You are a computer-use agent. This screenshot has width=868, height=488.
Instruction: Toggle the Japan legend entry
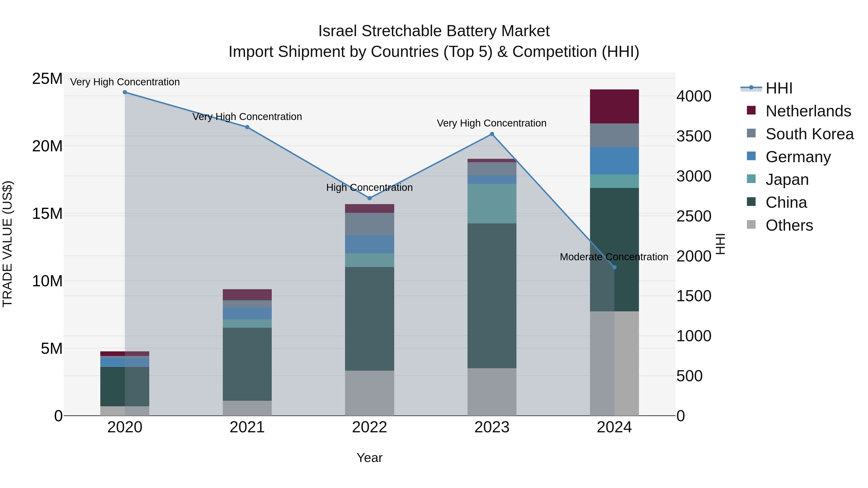778,180
